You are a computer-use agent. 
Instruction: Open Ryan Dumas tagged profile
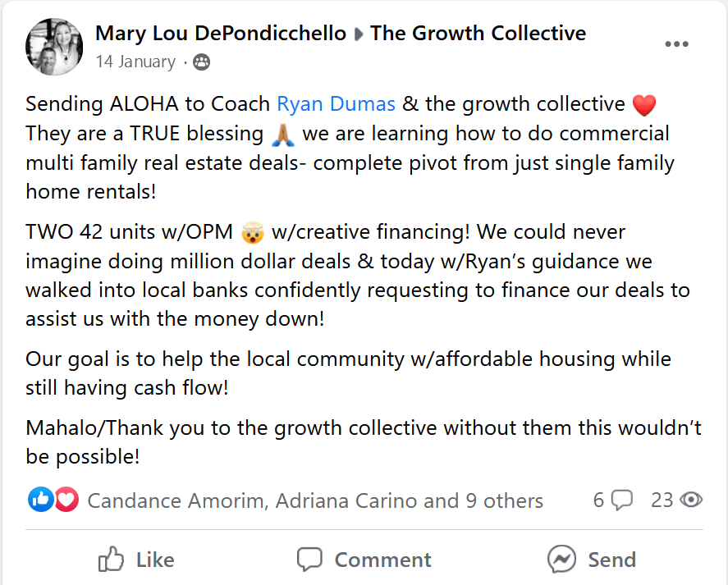[x=336, y=103]
